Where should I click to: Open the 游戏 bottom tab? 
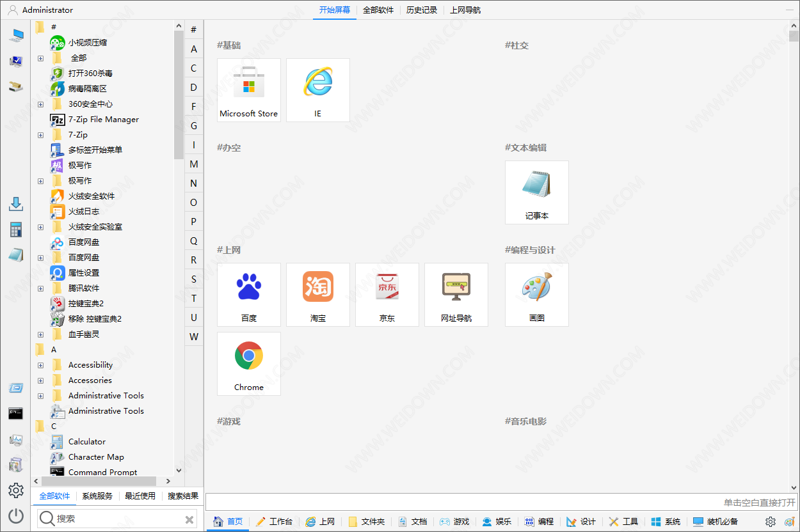coord(454,522)
